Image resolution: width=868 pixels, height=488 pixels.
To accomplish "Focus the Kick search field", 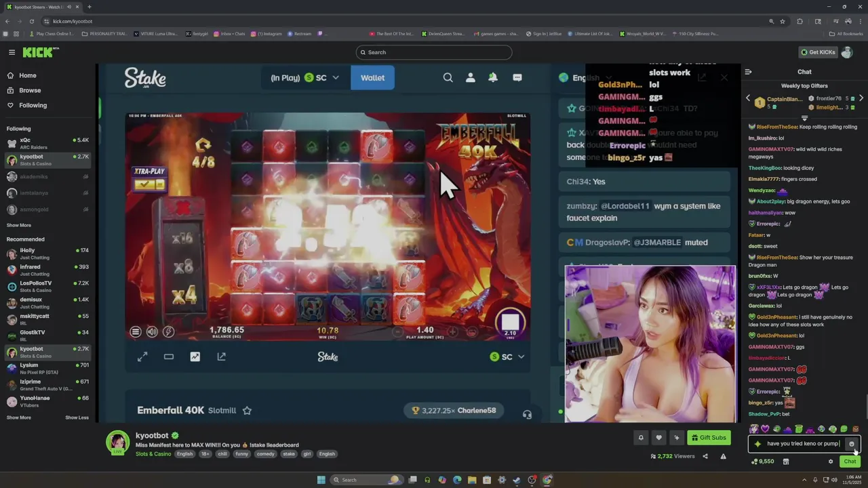I will pos(434,52).
